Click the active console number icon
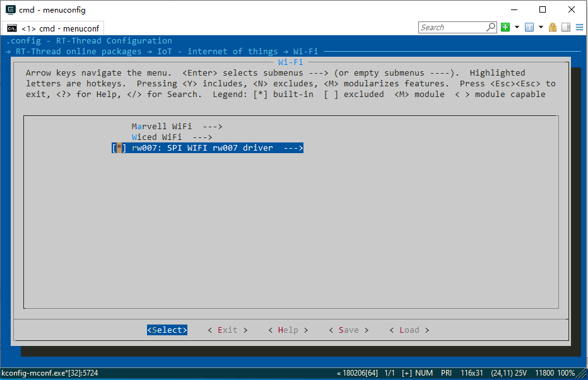This screenshot has height=380, width=588. pyautogui.click(x=529, y=27)
